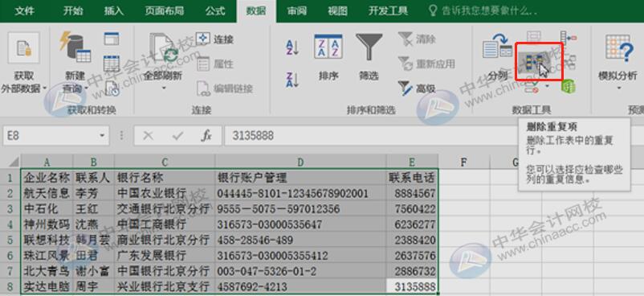Sort ascending with the A-to-Z icon
The width and height of the screenshot is (644, 296).
click(292, 47)
